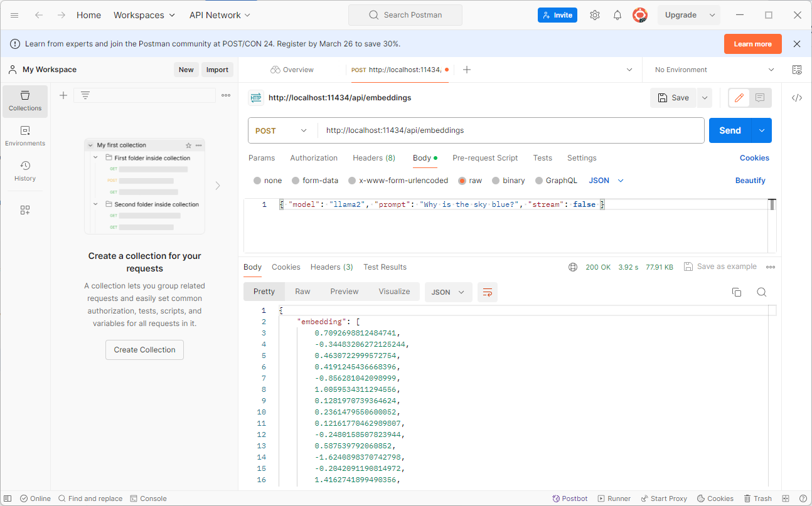Click the Cookies link
This screenshot has width=812, height=506.
[754, 158]
